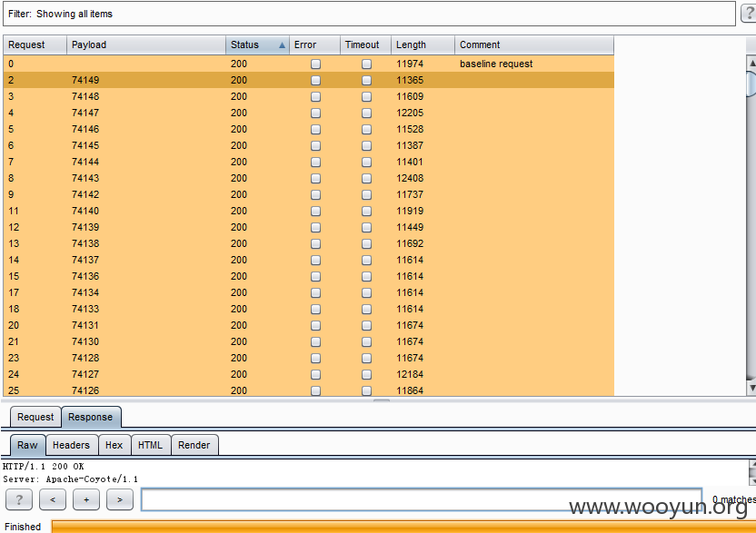756x533 pixels.
Task: Select row with payload 74133
Action: (309, 309)
